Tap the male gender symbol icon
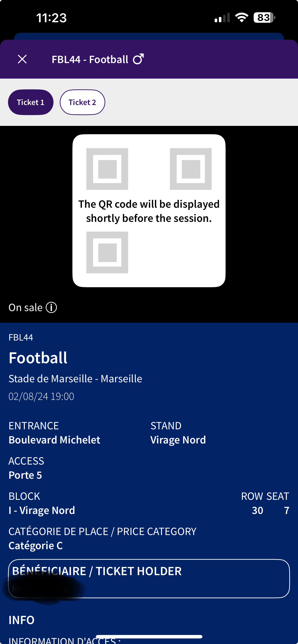 tap(138, 59)
